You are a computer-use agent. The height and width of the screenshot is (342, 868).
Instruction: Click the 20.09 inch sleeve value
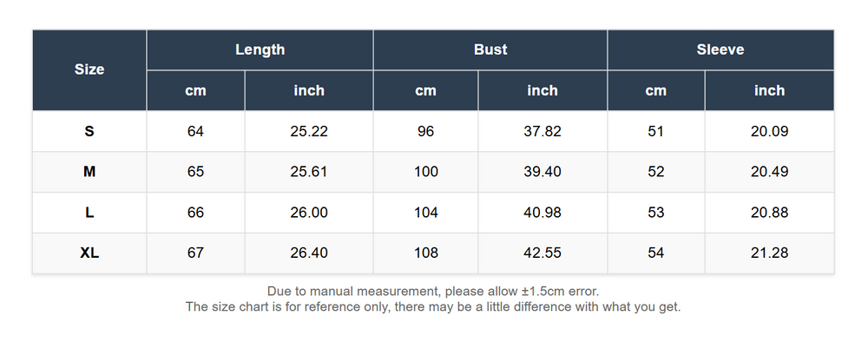[769, 131]
